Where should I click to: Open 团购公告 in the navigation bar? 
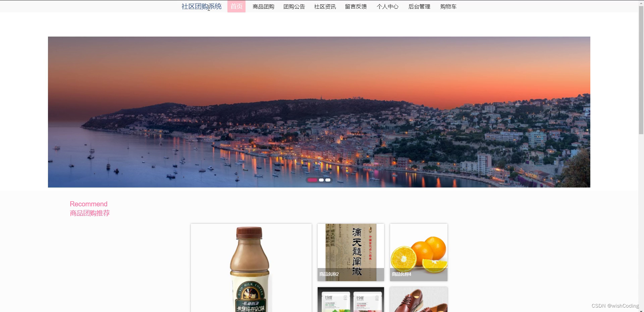pyautogui.click(x=294, y=7)
